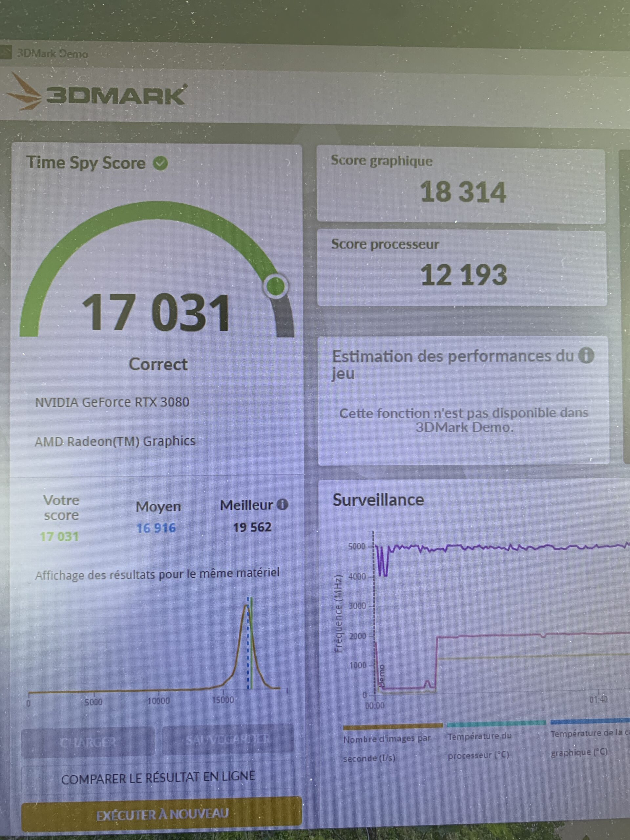The image size is (630, 840).
Task: Click the Estimation des performances du jeu heading
Action: point(453,365)
